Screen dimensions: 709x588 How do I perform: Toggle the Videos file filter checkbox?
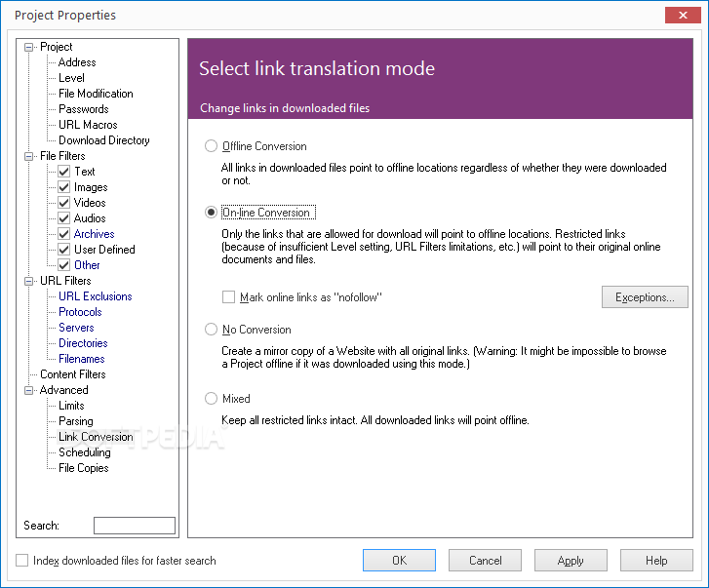[x=64, y=203]
